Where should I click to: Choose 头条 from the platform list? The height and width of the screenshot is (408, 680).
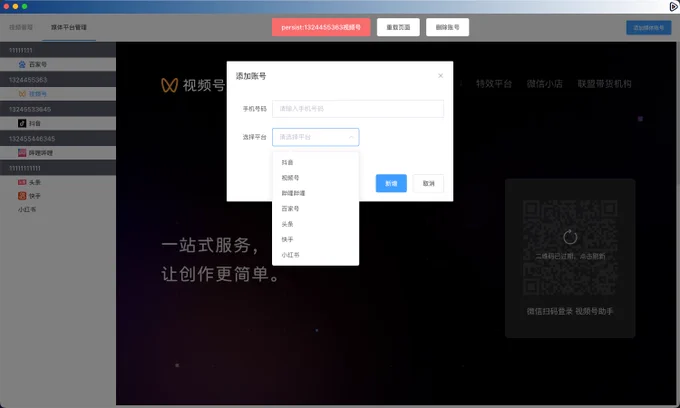[x=315, y=224]
